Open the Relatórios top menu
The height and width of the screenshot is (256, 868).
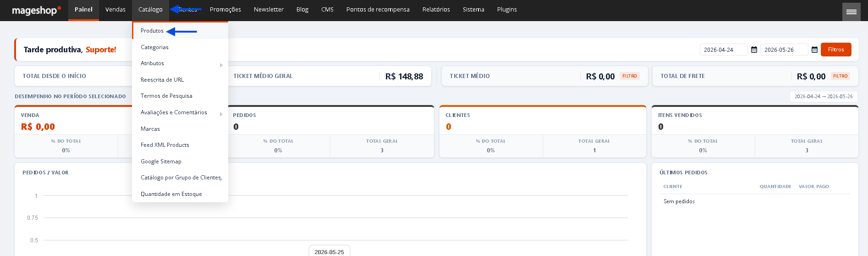pos(436,10)
